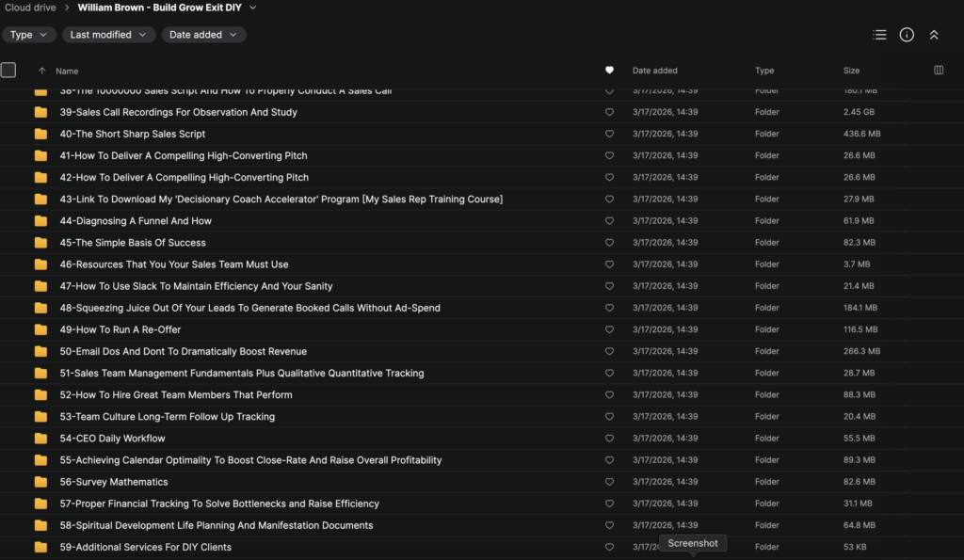964x560 pixels.
Task: Expand the Last modified filter
Action: pyautogui.click(x=108, y=35)
